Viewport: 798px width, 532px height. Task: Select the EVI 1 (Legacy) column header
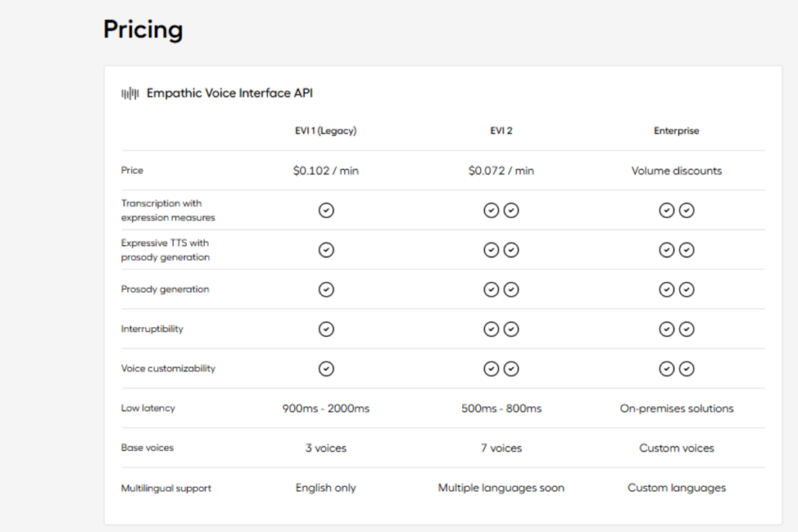click(x=326, y=131)
